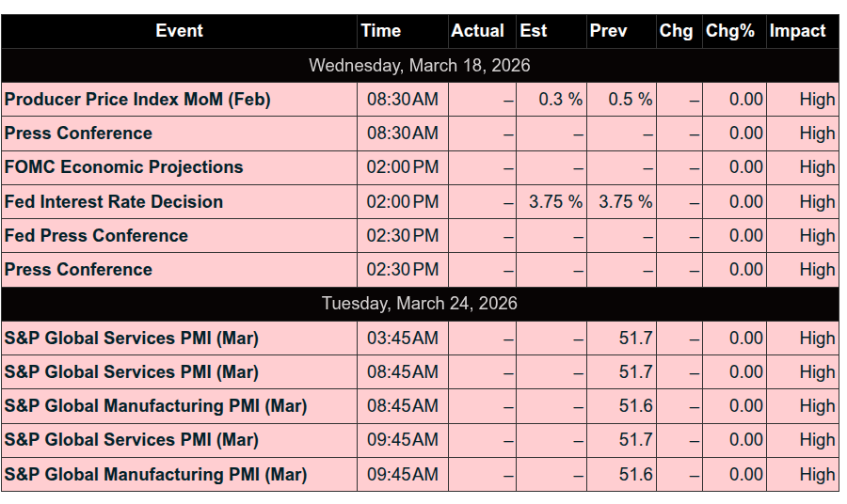The width and height of the screenshot is (847, 504).
Task: Click the Event column header
Action: [179, 31]
